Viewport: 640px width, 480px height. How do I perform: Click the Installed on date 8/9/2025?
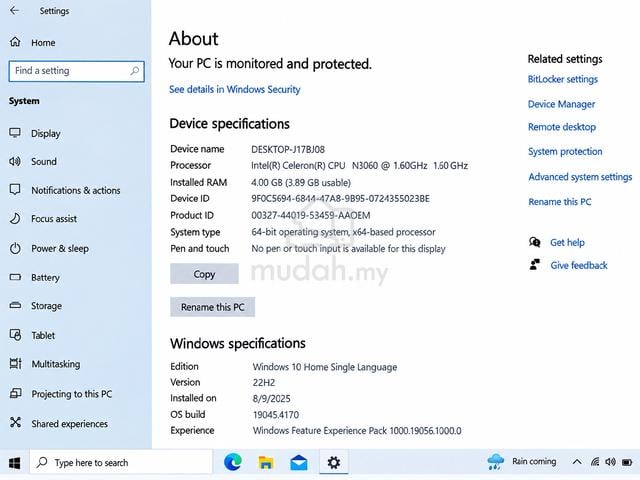point(272,399)
